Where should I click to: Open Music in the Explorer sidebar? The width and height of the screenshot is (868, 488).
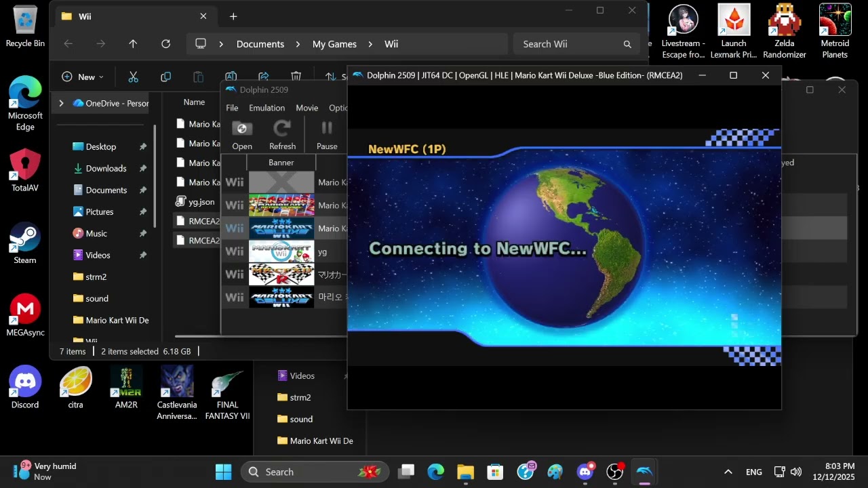(x=96, y=233)
